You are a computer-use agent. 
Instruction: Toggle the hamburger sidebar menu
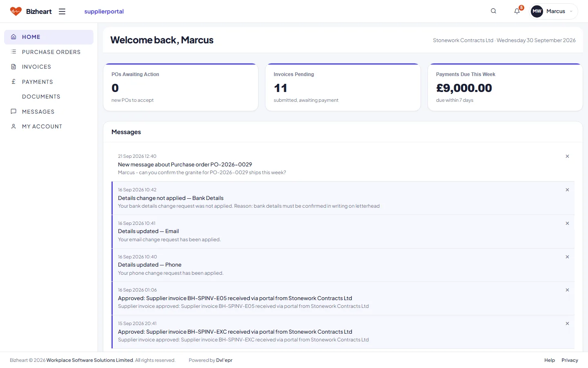coord(62,11)
